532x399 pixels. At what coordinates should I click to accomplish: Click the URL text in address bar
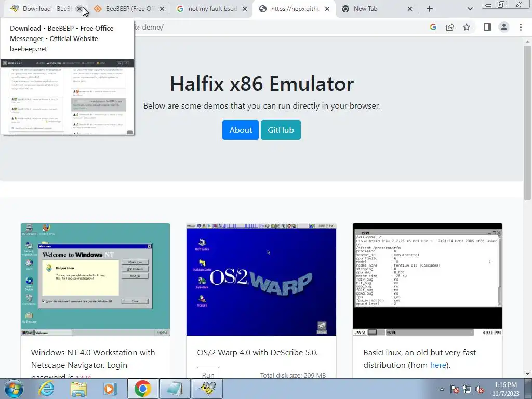pos(149,27)
